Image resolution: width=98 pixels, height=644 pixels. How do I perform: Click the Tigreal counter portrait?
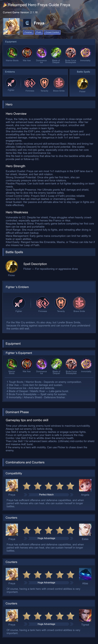[x=85, y=615]
